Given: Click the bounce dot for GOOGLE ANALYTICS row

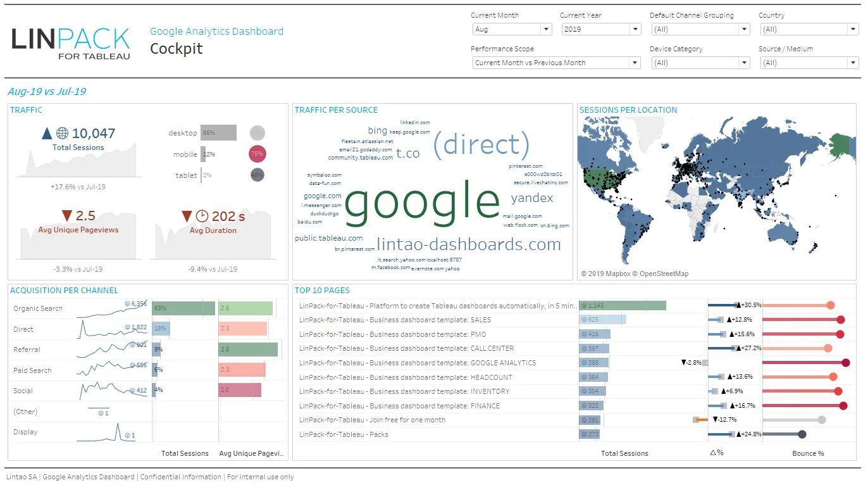Looking at the screenshot, I should click(846, 363).
